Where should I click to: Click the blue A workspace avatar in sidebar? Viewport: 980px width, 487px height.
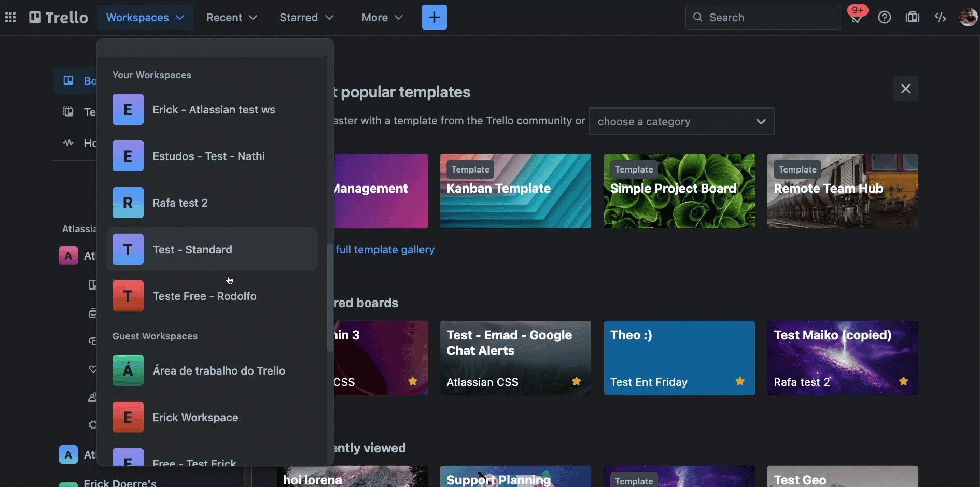pyautogui.click(x=68, y=454)
